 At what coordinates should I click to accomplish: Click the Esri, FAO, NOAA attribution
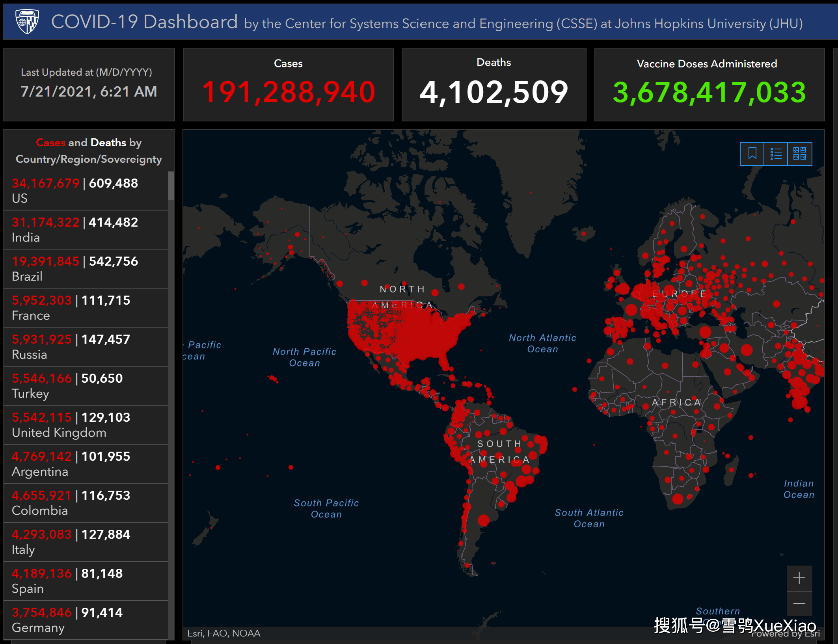point(223,633)
